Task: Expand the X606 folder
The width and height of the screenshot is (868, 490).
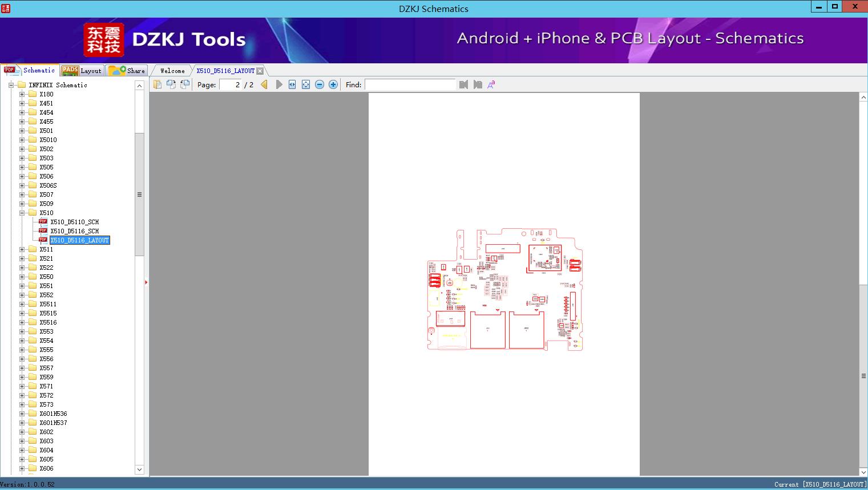Action: 22,468
